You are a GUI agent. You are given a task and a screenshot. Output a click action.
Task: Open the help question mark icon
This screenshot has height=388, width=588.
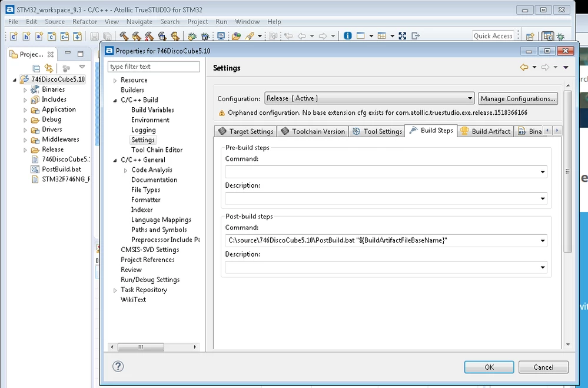point(118,366)
